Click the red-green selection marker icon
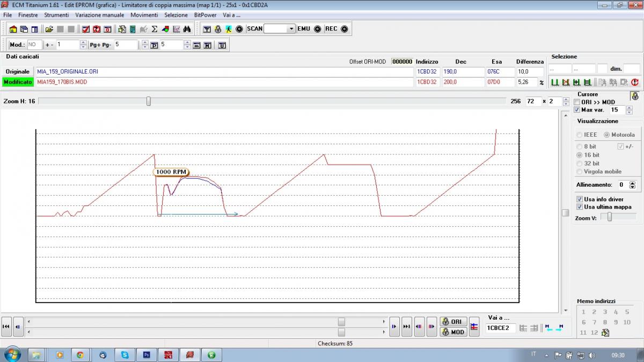This screenshot has height=362, width=644. (x=565, y=82)
